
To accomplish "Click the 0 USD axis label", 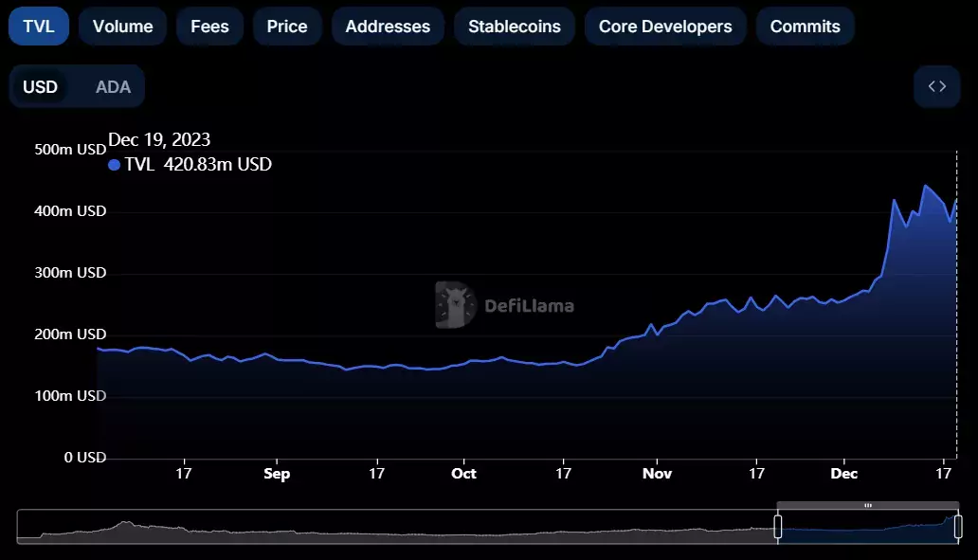I will (85, 457).
